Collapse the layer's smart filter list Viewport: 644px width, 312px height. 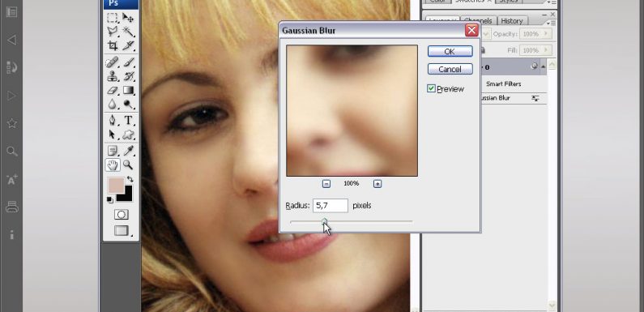(544, 66)
